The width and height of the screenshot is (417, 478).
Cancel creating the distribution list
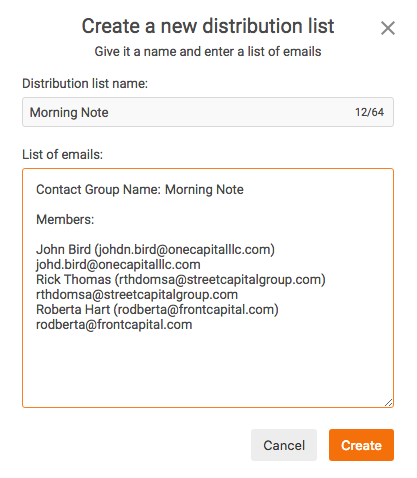pyautogui.click(x=284, y=445)
